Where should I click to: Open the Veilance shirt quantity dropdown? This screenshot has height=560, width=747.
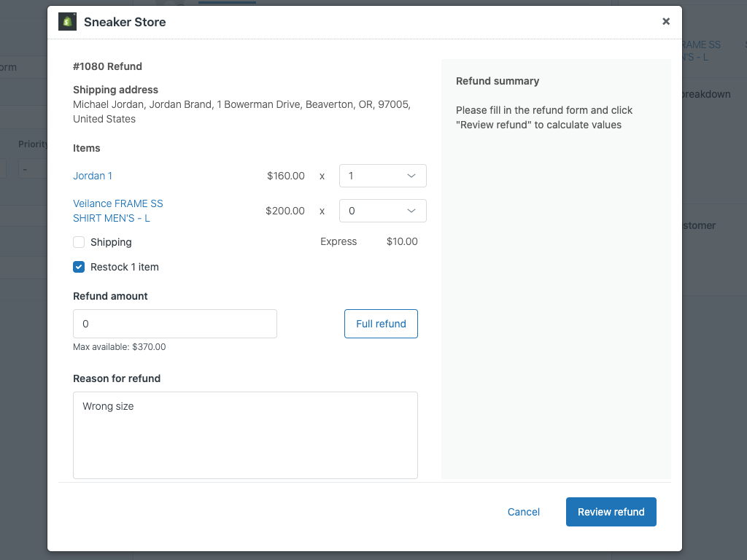(382, 211)
